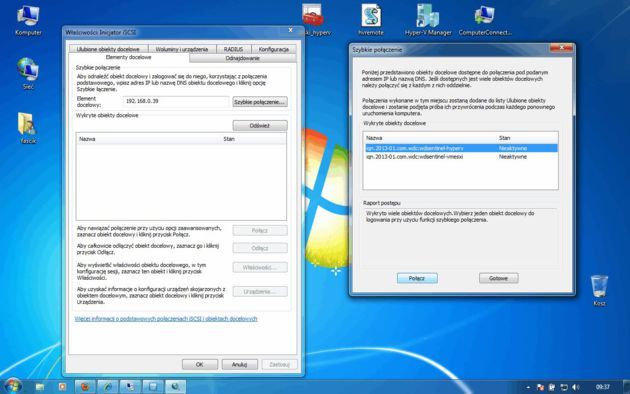Open the Komputer desktop icon
Image resolution: width=630 pixels, height=394 pixels.
[28, 20]
